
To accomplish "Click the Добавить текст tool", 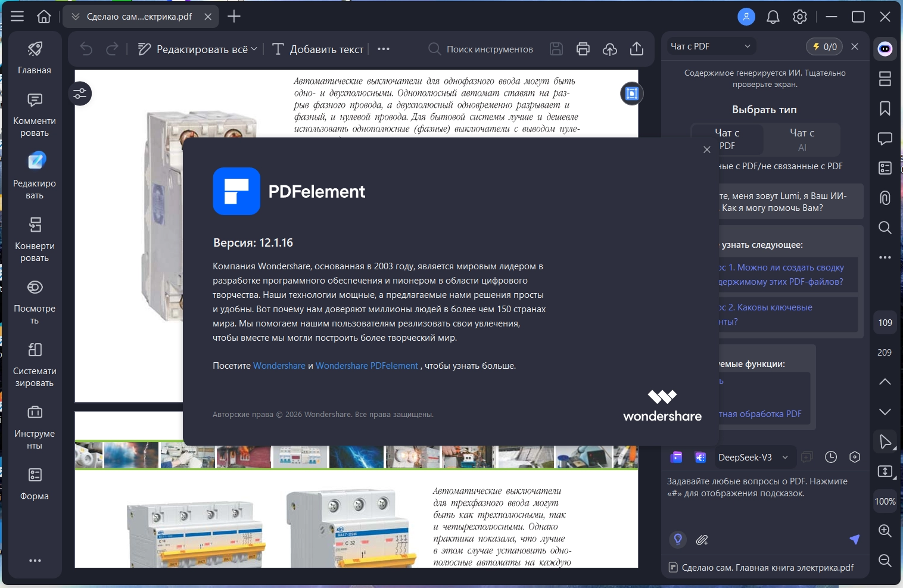I will point(317,49).
